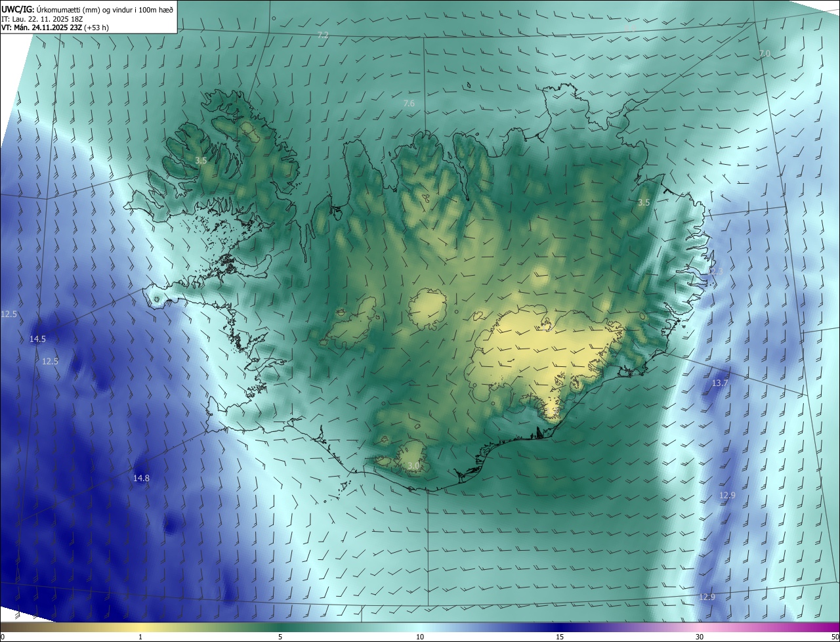Select the "7.0" precipitation value label

click(765, 53)
